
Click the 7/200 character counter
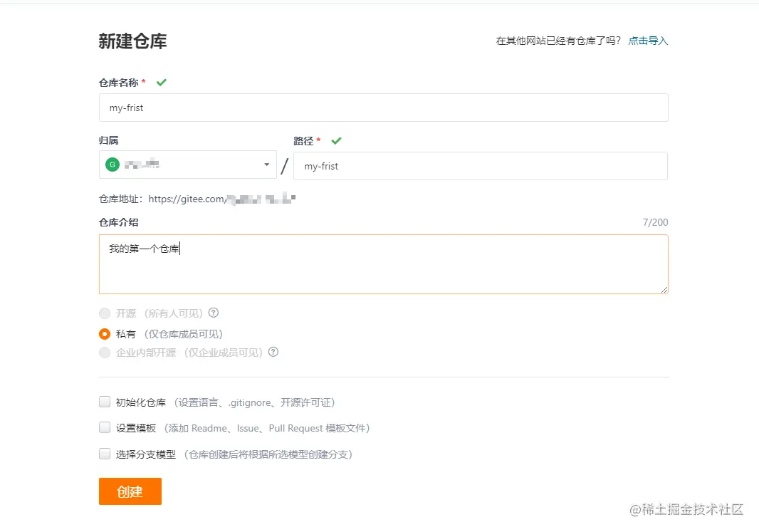click(x=656, y=222)
